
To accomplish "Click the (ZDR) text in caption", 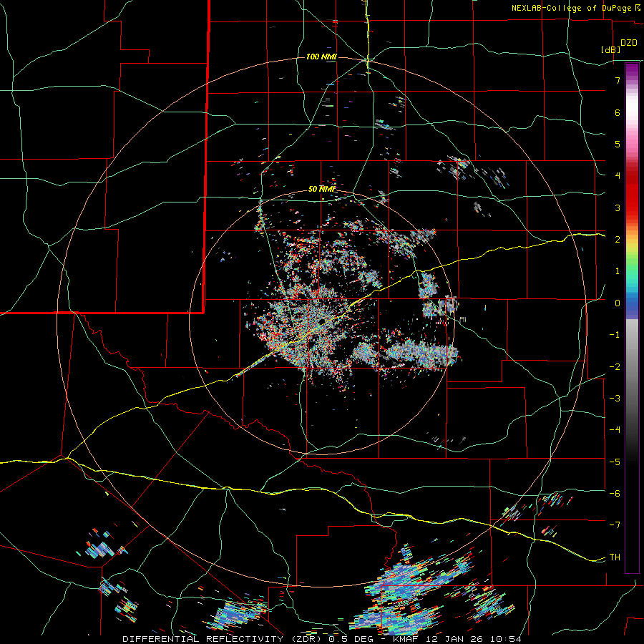I will tap(305, 639).
